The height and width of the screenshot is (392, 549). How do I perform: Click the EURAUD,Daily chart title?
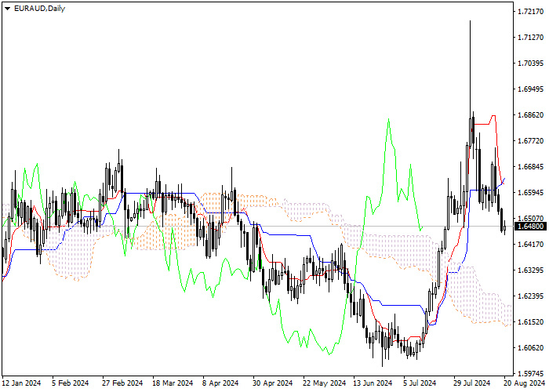point(39,9)
